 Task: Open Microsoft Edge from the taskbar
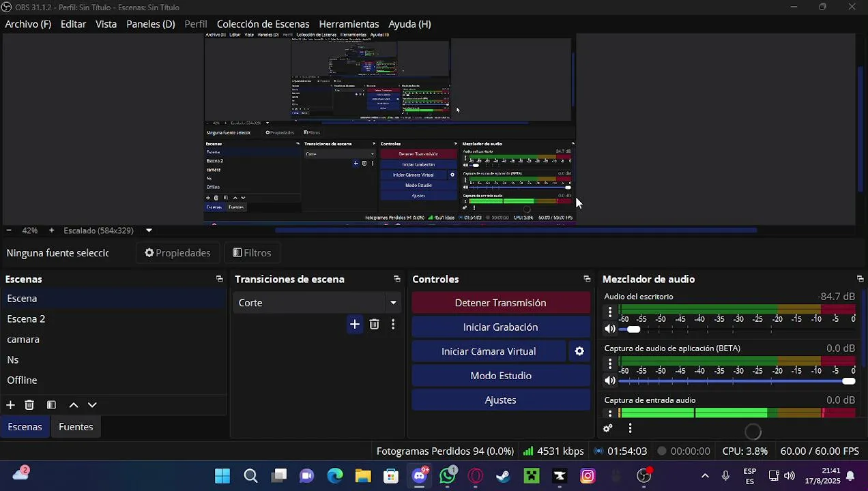point(335,476)
